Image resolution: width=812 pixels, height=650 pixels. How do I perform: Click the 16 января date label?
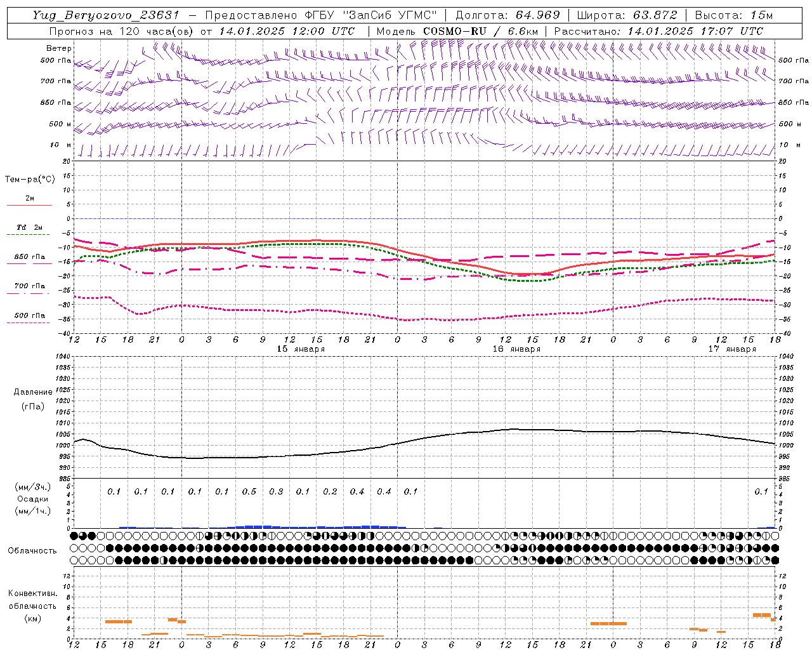coord(516,349)
